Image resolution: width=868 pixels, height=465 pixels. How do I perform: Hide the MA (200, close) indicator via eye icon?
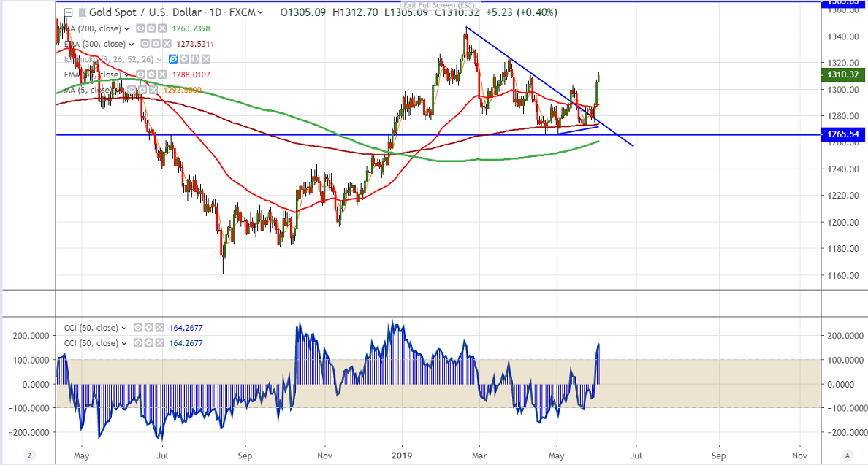click(x=140, y=28)
